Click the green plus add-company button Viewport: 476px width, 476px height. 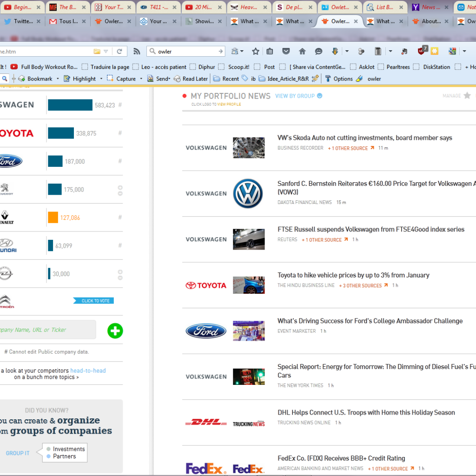[x=115, y=331]
